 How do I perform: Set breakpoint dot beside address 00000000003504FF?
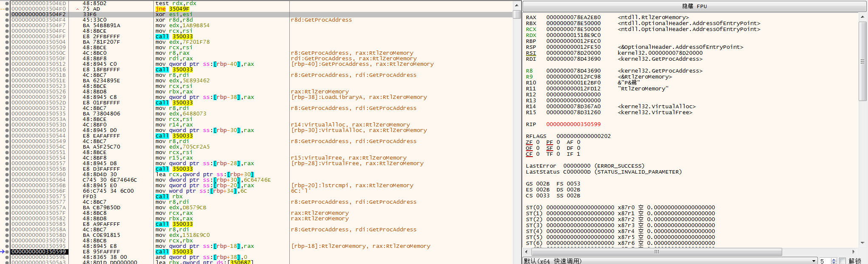click(7, 37)
